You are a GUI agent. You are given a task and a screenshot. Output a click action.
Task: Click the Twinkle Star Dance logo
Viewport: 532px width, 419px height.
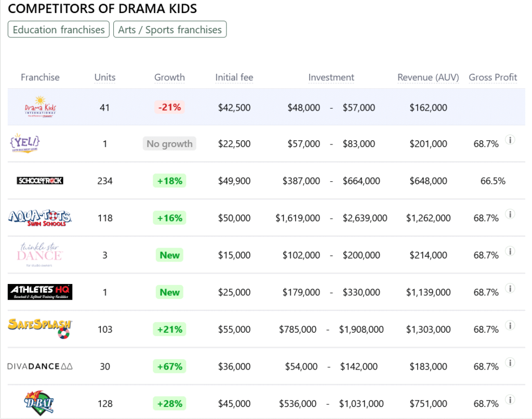39,254
